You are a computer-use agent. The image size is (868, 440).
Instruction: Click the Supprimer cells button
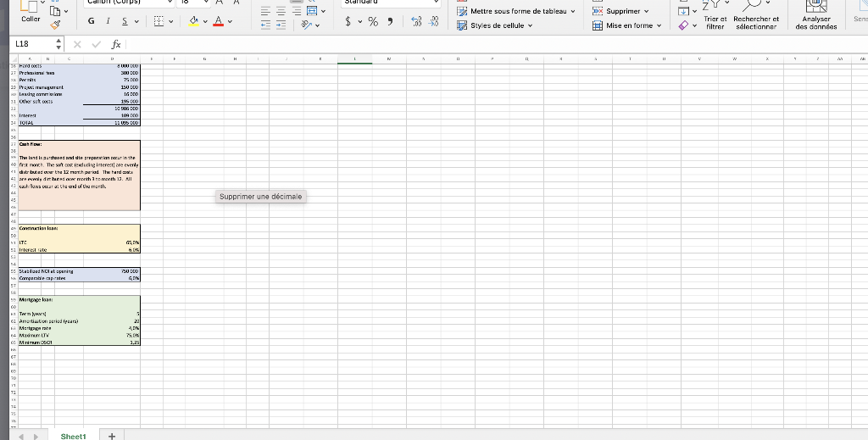pos(620,11)
